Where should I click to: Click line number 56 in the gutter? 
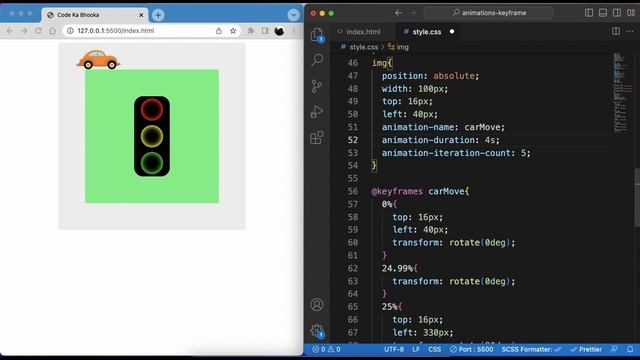click(x=353, y=191)
